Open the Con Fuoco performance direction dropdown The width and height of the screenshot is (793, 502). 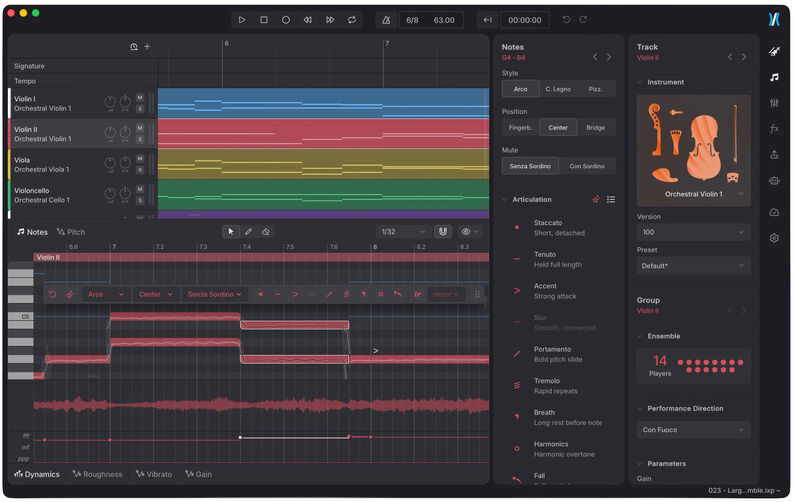(x=693, y=430)
